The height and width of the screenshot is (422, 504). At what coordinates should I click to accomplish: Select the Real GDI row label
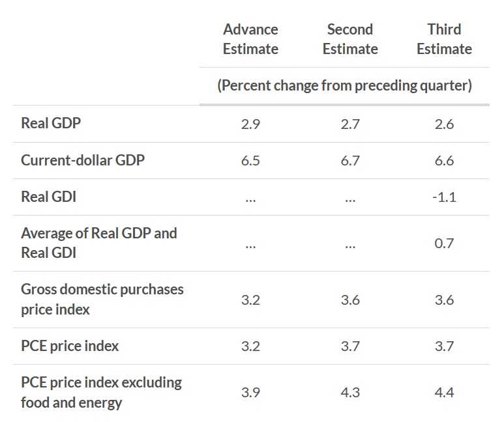48,197
